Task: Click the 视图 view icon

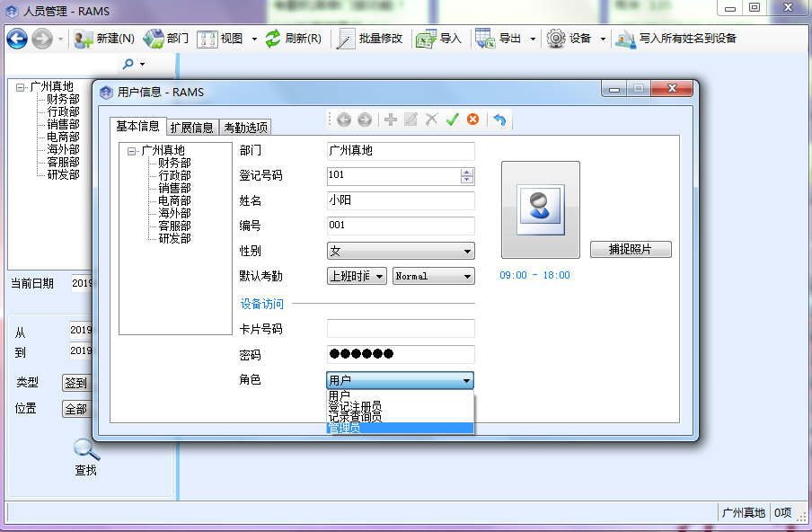Action: point(207,39)
